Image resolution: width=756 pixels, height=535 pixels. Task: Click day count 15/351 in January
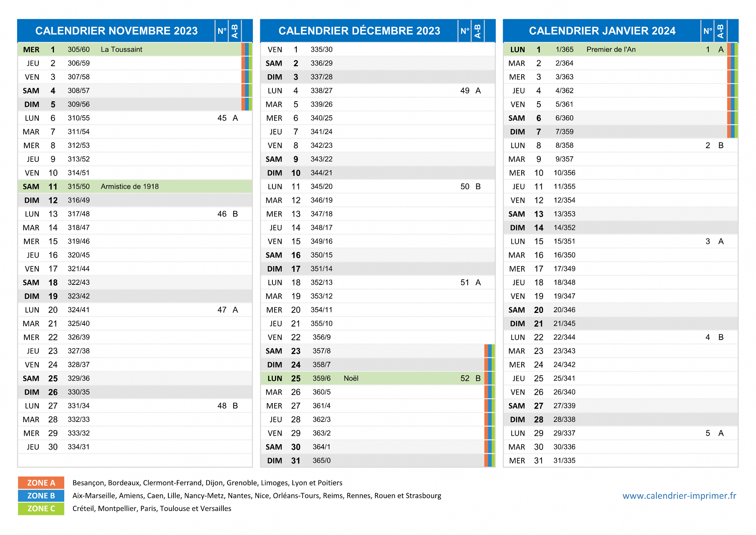tap(564, 242)
